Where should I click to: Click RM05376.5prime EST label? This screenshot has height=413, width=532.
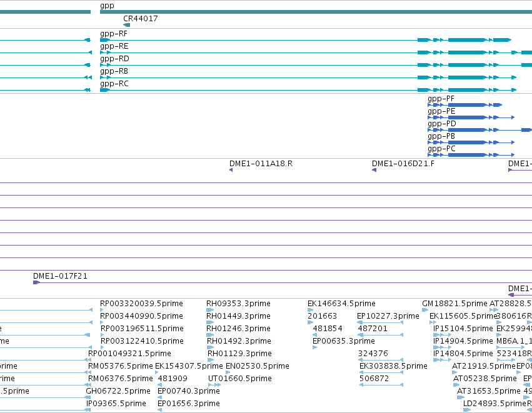tap(121, 366)
